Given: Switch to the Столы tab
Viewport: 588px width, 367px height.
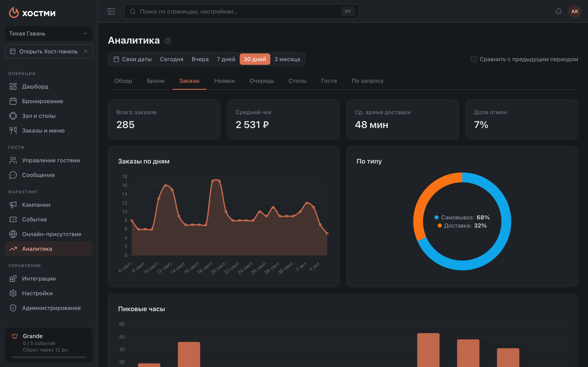Looking at the screenshot, I should [x=297, y=81].
